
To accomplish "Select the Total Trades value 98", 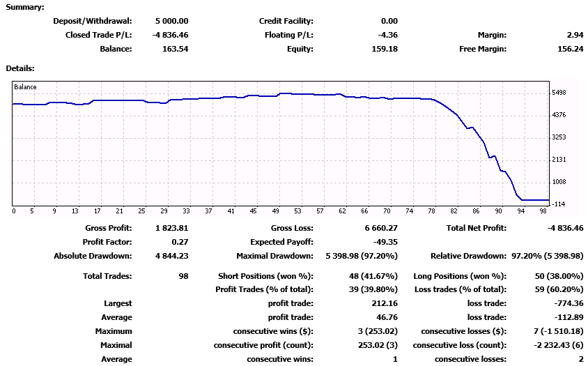I will pyautogui.click(x=183, y=276).
